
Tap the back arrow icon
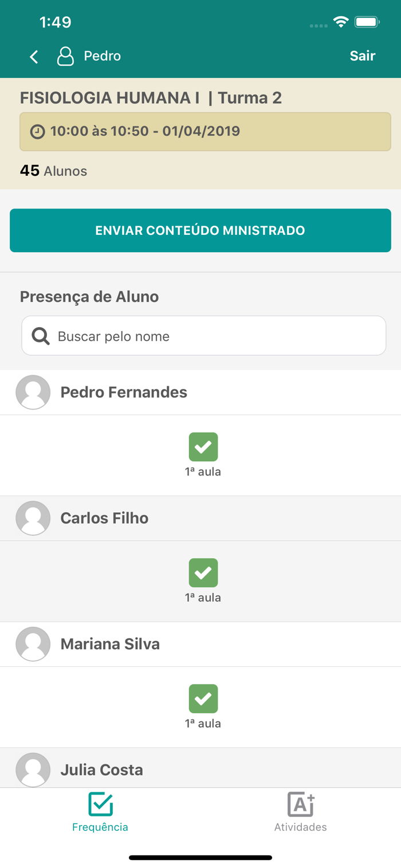pyautogui.click(x=34, y=56)
